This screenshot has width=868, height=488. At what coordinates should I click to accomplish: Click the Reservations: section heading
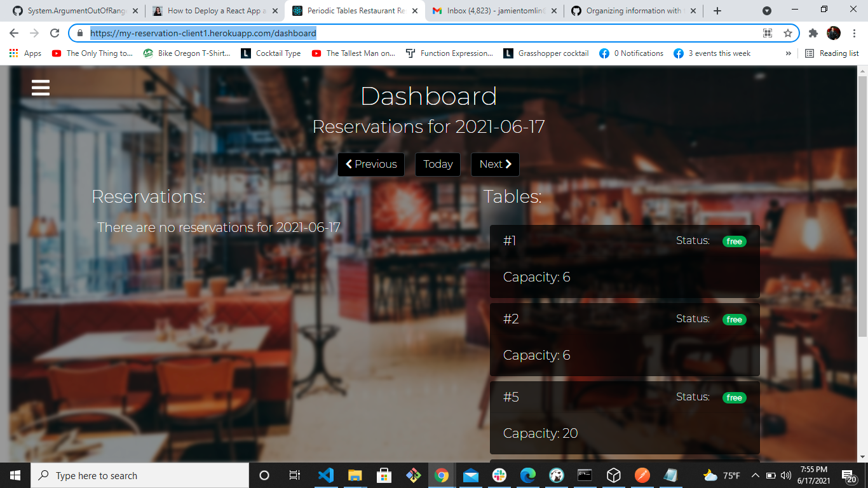point(149,196)
